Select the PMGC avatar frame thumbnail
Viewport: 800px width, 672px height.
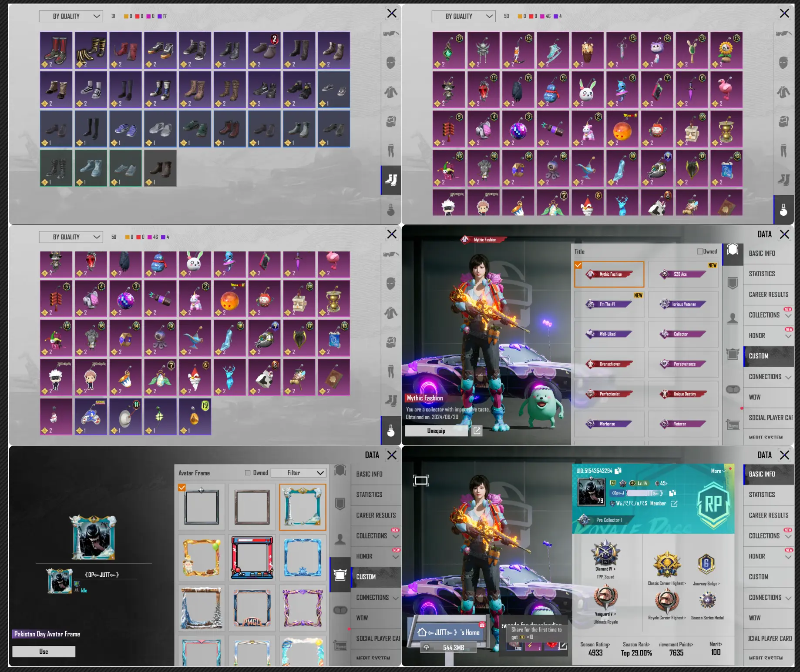pos(252,608)
